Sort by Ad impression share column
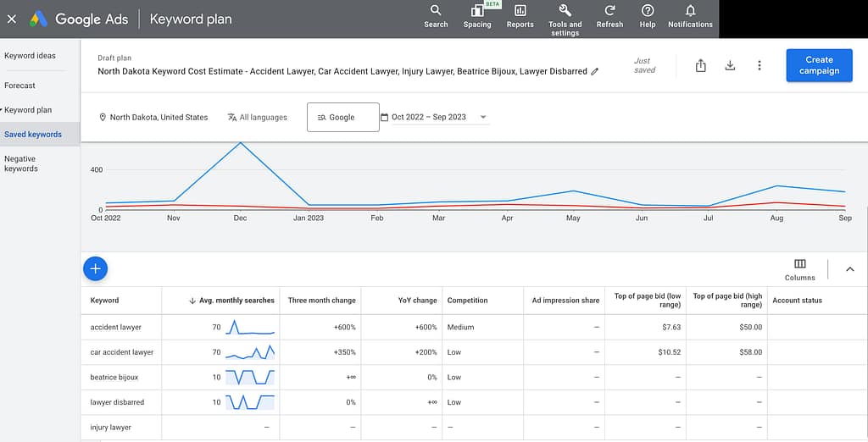 (x=565, y=301)
